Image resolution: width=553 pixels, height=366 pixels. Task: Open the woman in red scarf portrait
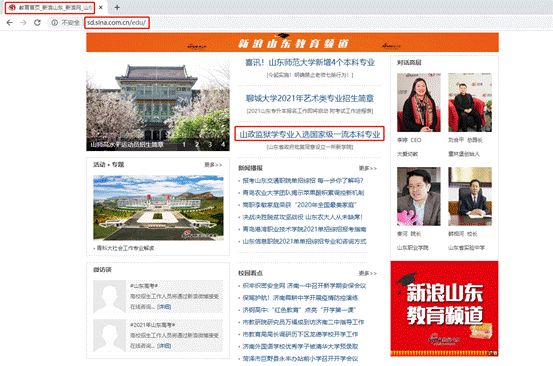[419, 102]
